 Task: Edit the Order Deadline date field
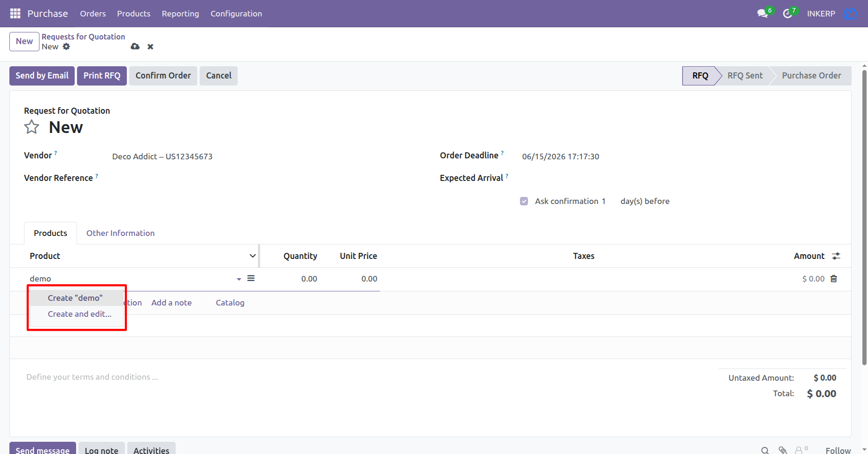[560, 157]
